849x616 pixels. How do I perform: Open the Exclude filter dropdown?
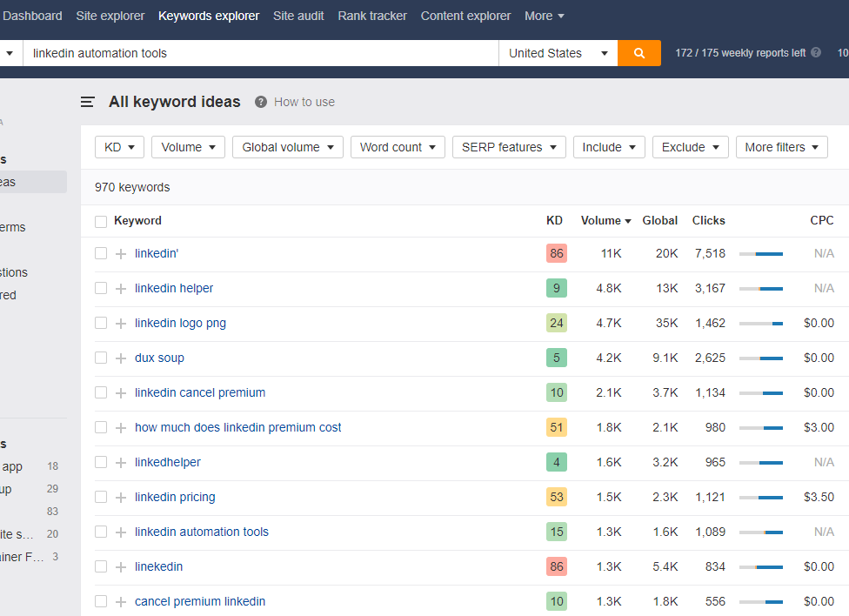[x=691, y=147]
